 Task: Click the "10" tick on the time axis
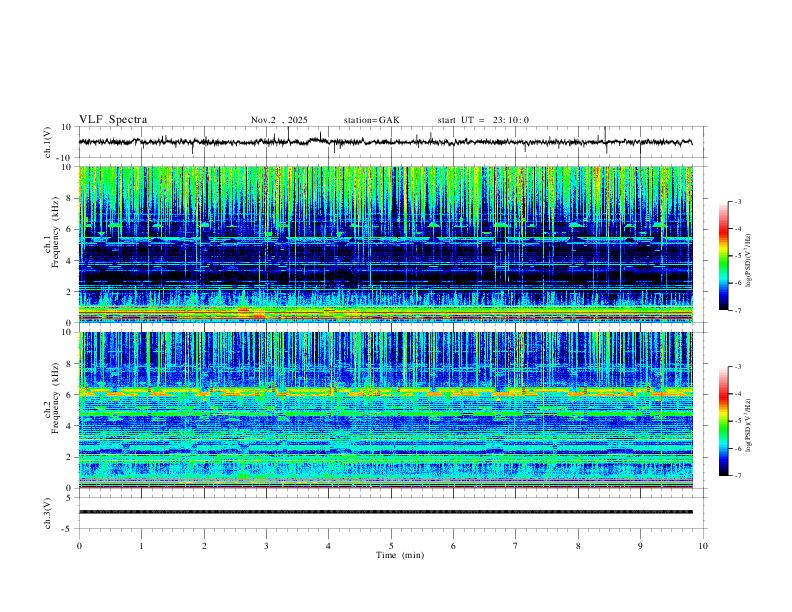pos(703,546)
